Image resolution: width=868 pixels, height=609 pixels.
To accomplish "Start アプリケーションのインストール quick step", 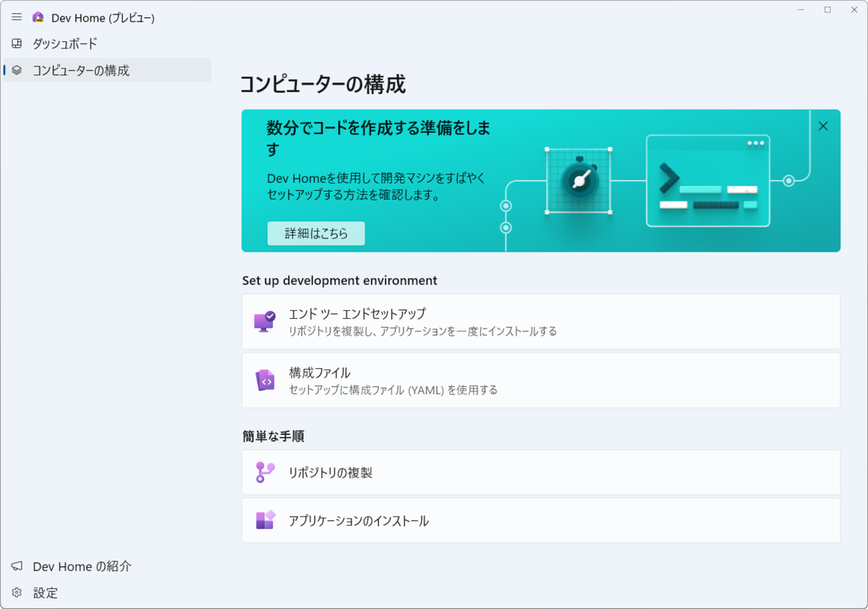I will pyautogui.click(x=541, y=520).
